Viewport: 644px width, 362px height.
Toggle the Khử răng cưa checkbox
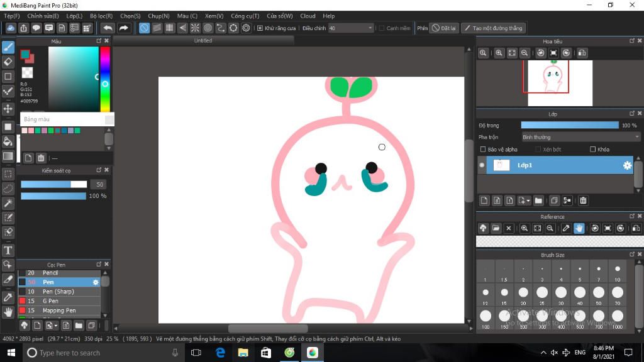point(260,28)
